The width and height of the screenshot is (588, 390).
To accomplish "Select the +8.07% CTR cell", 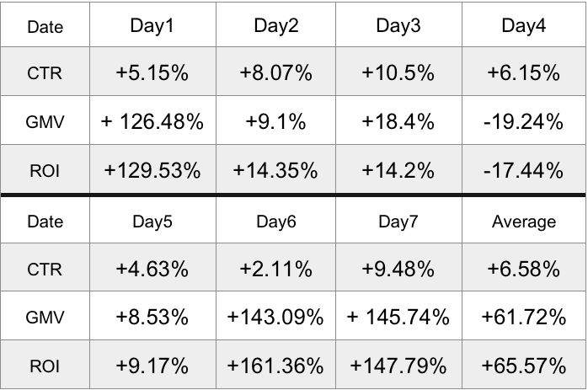I will (x=275, y=72).
